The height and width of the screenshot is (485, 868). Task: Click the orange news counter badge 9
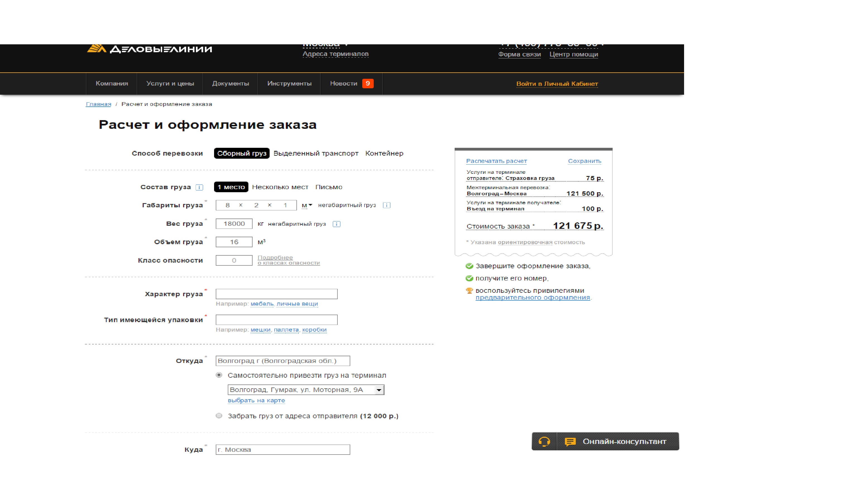[x=368, y=83]
